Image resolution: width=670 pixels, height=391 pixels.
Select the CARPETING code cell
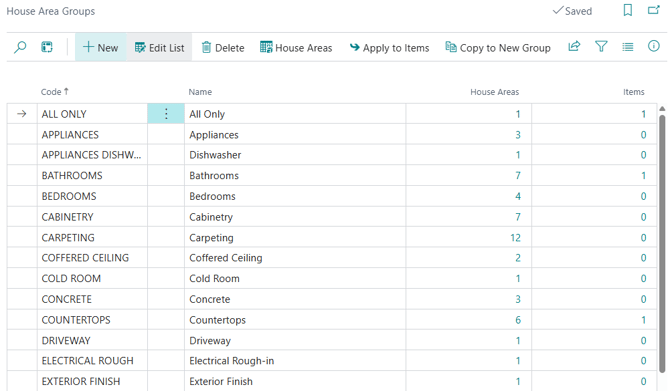(92, 238)
